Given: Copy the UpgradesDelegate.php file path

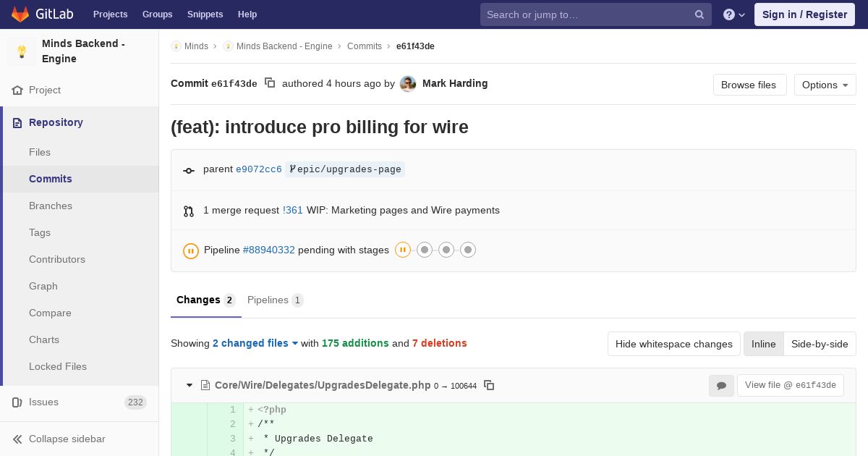Looking at the screenshot, I should 489,385.
